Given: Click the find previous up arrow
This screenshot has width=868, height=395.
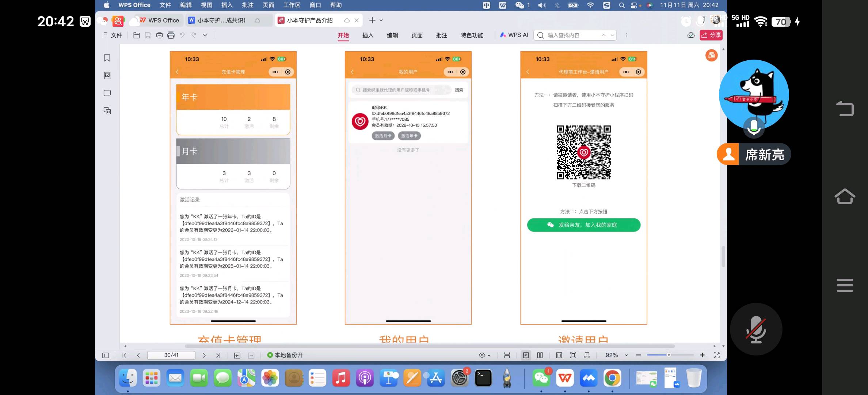Looking at the screenshot, I should pos(604,35).
